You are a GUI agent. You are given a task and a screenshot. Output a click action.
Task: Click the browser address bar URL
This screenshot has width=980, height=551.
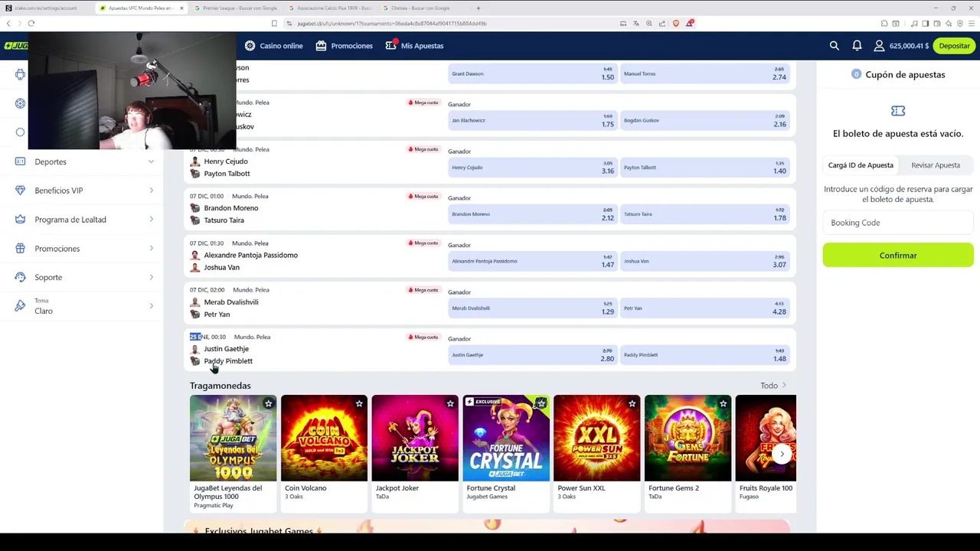(392, 24)
